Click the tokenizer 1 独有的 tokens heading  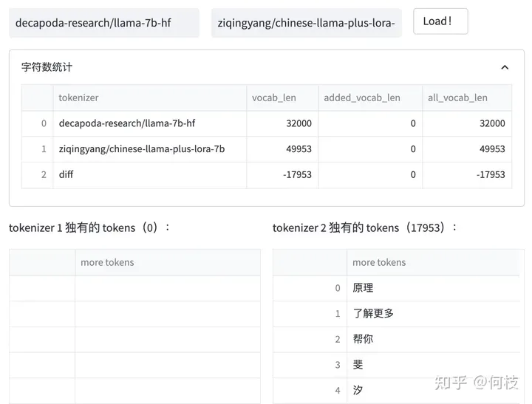89,227
